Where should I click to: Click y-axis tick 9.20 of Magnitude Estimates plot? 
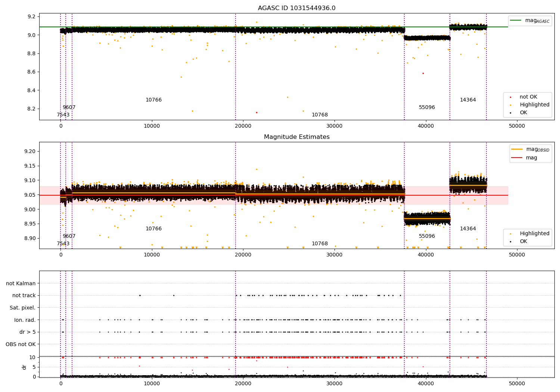click(30, 152)
